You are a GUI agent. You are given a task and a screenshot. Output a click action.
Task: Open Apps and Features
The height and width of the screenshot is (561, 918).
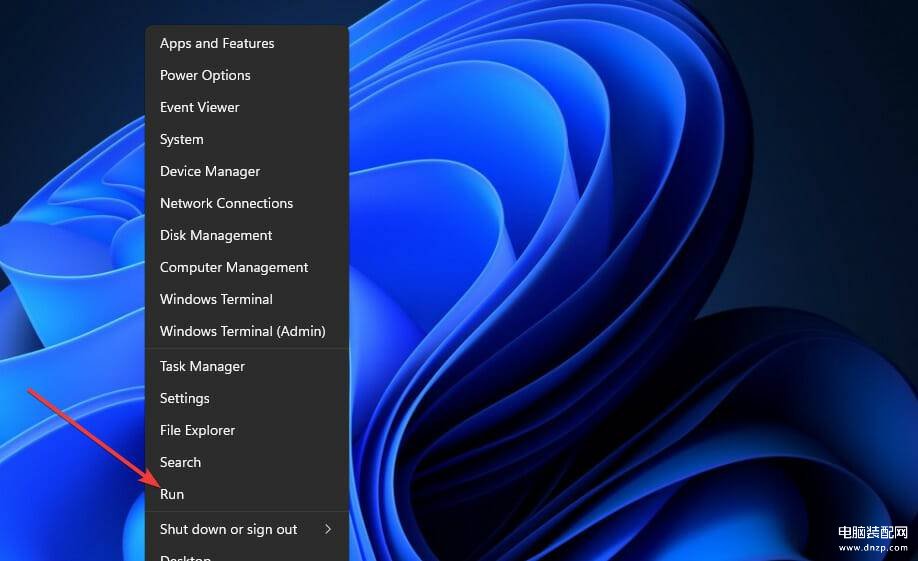[246, 43]
